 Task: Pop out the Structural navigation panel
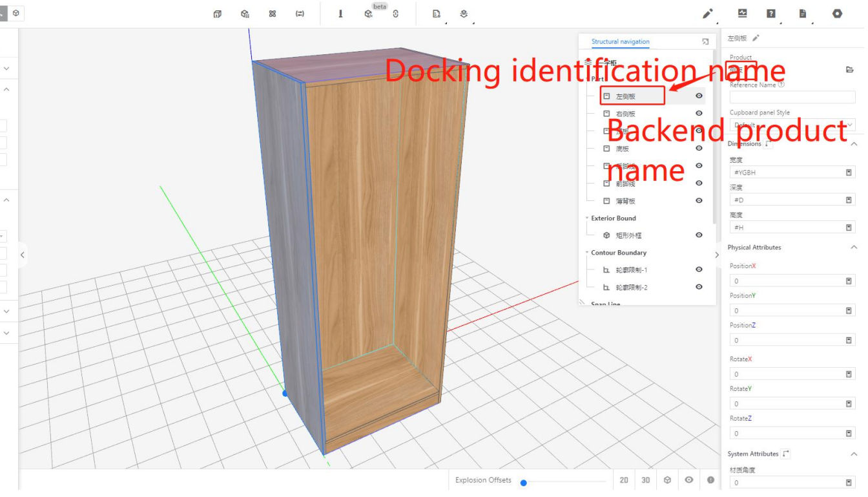point(705,42)
